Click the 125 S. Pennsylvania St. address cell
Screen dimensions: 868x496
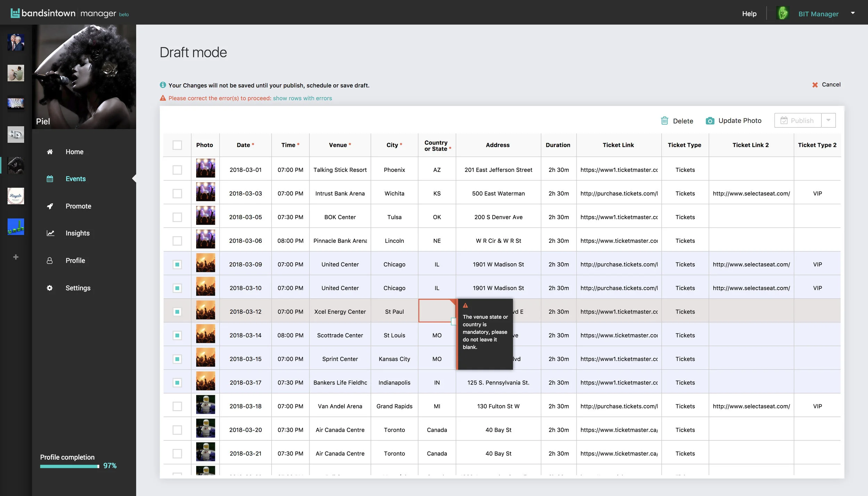tap(498, 382)
